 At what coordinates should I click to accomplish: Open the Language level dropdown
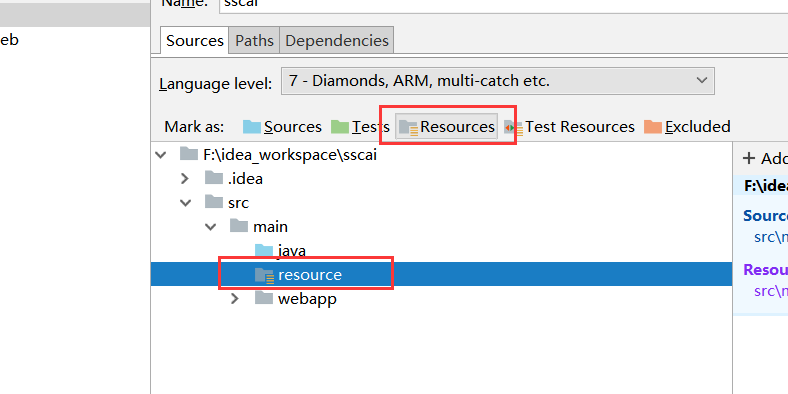pos(498,81)
